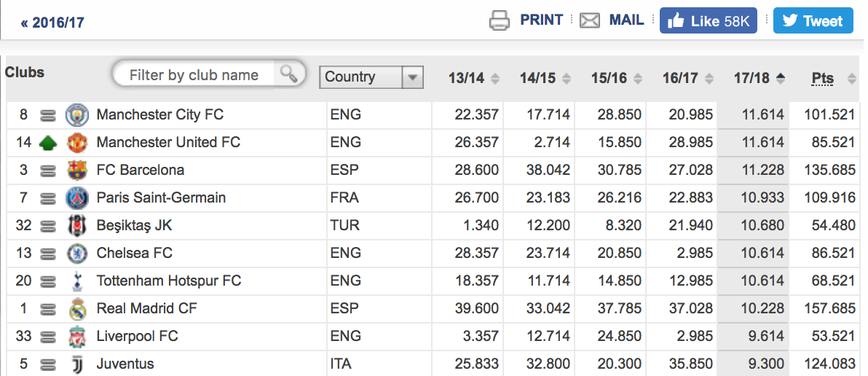Sort by the 14/15 column
This screenshot has width=868, height=376.
click(x=545, y=78)
